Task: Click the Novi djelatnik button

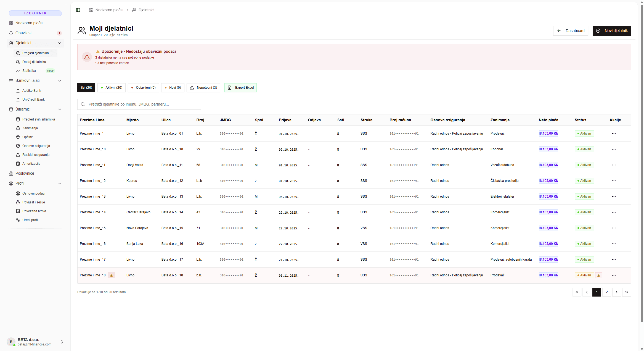Action: pyautogui.click(x=611, y=31)
